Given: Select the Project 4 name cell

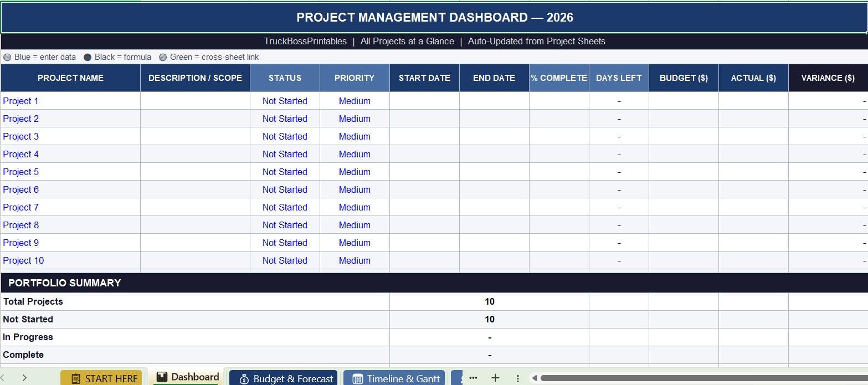Looking at the screenshot, I should click(70, 154).
